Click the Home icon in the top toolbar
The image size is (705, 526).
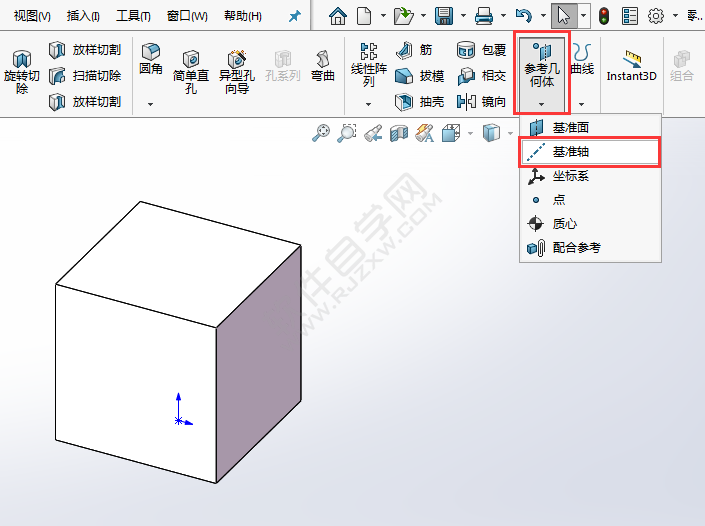click(338, 16)
